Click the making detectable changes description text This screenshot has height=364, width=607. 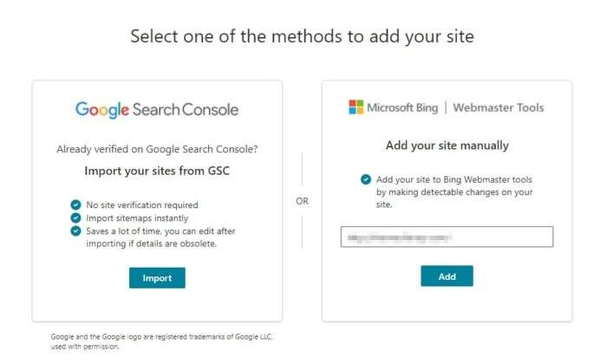point(454,192)
